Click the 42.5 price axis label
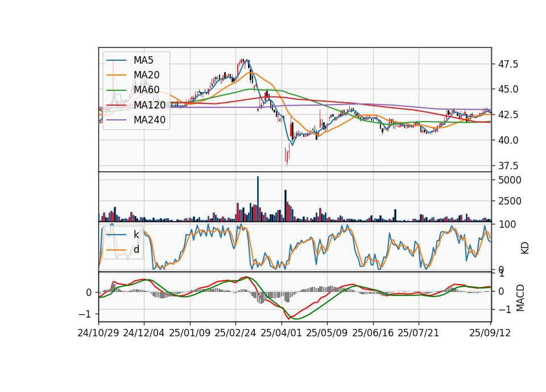 508,115
